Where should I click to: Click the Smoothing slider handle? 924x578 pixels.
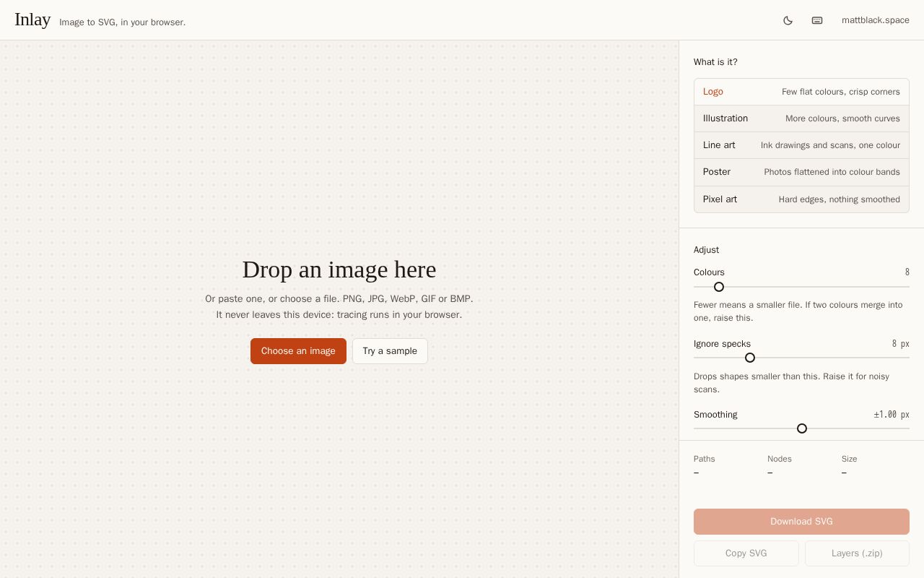pyautogui.click(x=802, y=428)
